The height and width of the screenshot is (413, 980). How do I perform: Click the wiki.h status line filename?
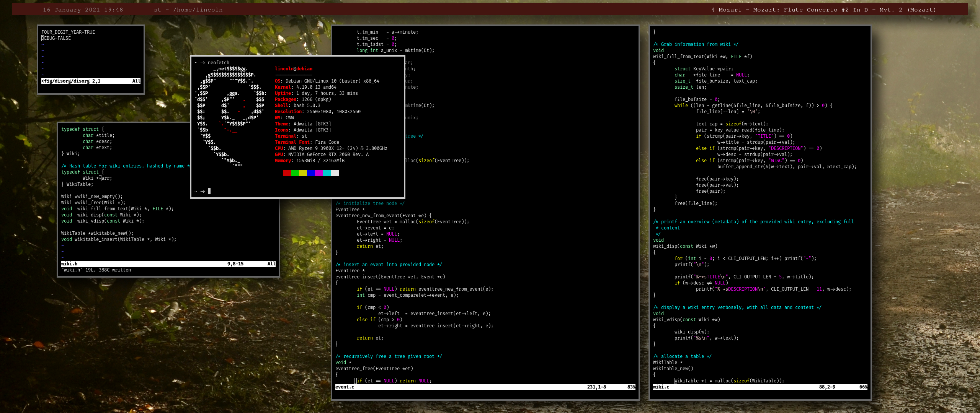click(69, 264)
